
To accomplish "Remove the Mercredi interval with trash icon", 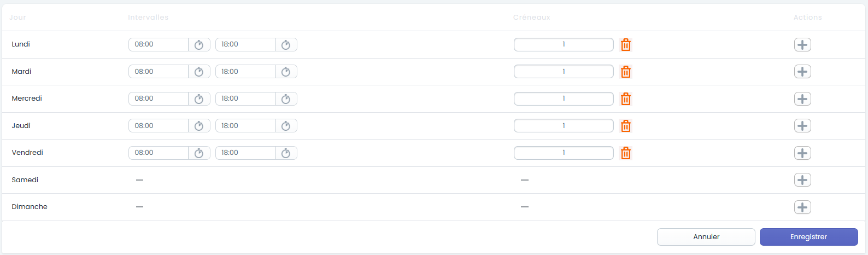I will pyautogui.click(x=626, y=99).
